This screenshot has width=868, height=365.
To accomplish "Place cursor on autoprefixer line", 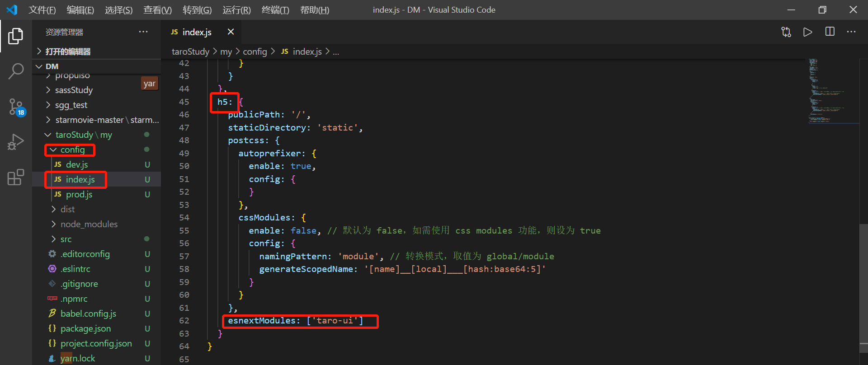I will tap(278, 153).
